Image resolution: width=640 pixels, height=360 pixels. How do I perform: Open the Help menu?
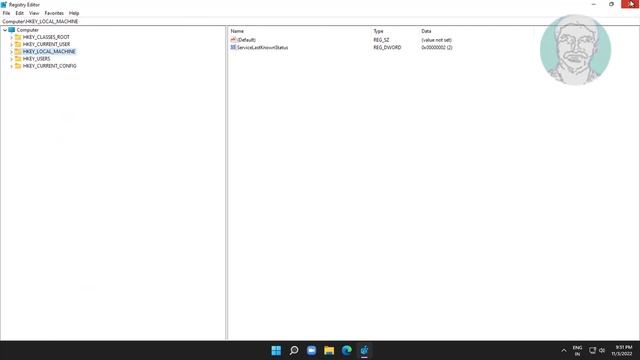(x=74, y=13)
